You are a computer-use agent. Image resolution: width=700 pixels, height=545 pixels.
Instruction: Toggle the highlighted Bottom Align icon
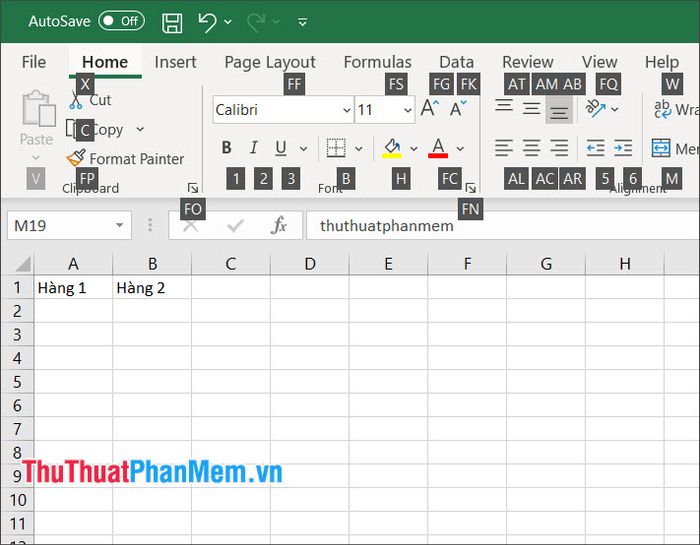(559, 109)
